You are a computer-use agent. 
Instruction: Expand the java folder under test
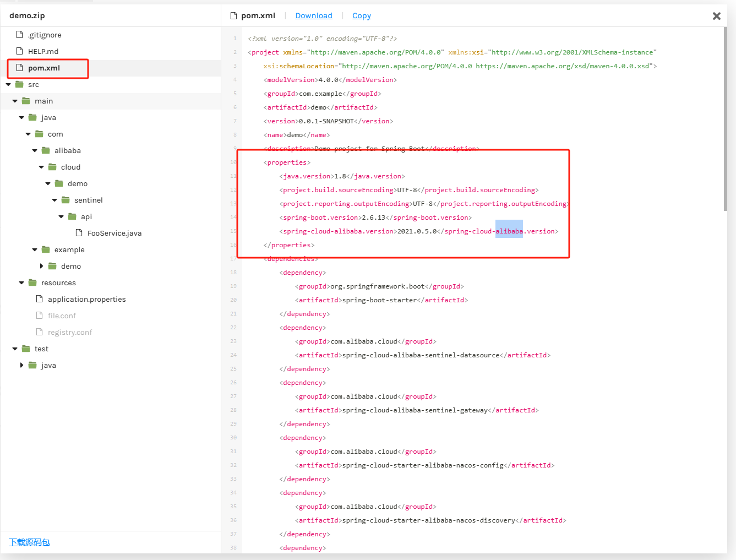click(21, 365)
